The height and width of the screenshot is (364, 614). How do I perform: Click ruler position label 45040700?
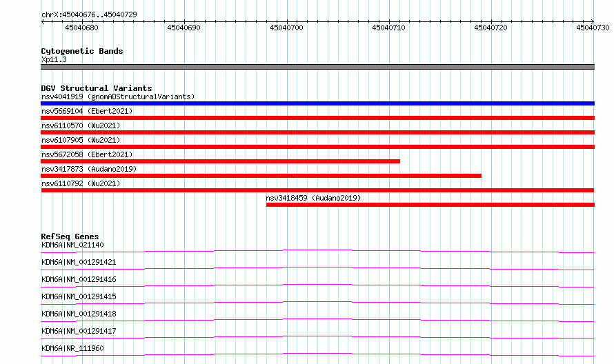click(286, 28)
